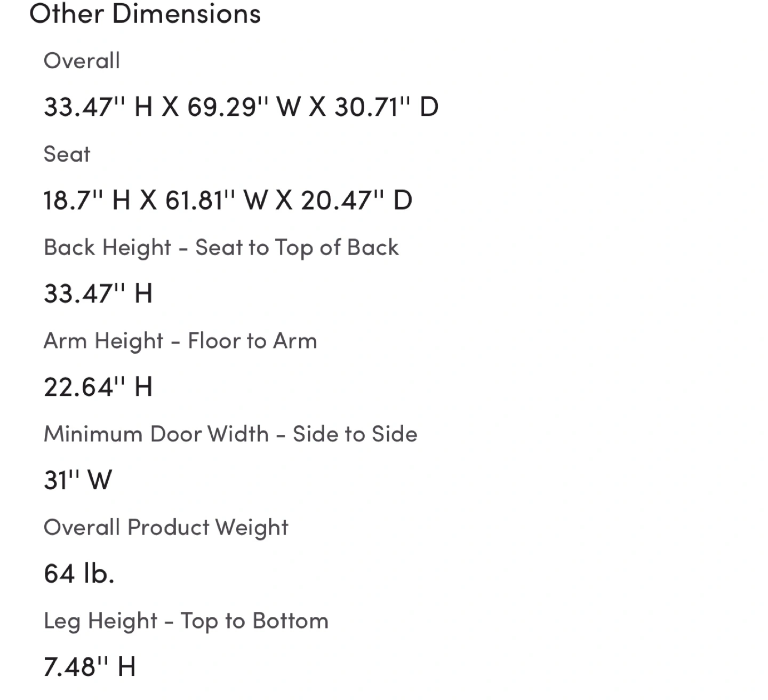This screenshot has height=700, width=768.
Task: Click the seat dimensions 18.7" H X 61.81" W value
Action: 228,200
